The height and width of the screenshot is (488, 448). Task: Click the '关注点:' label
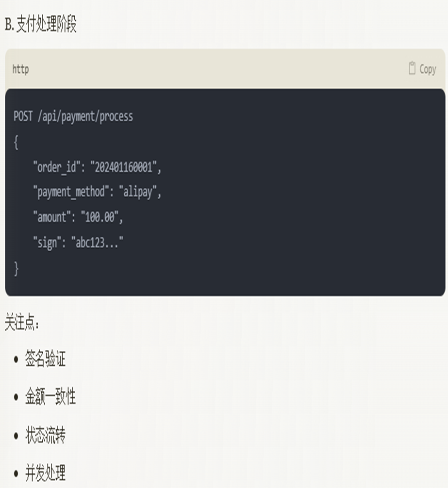[x=22, y=322]
